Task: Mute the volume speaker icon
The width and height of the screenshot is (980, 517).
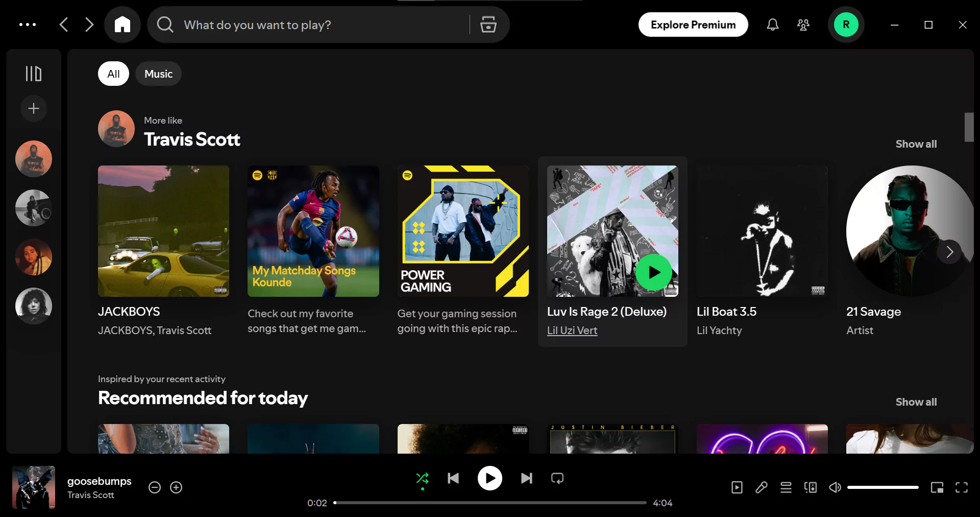Action: point(835,487)
